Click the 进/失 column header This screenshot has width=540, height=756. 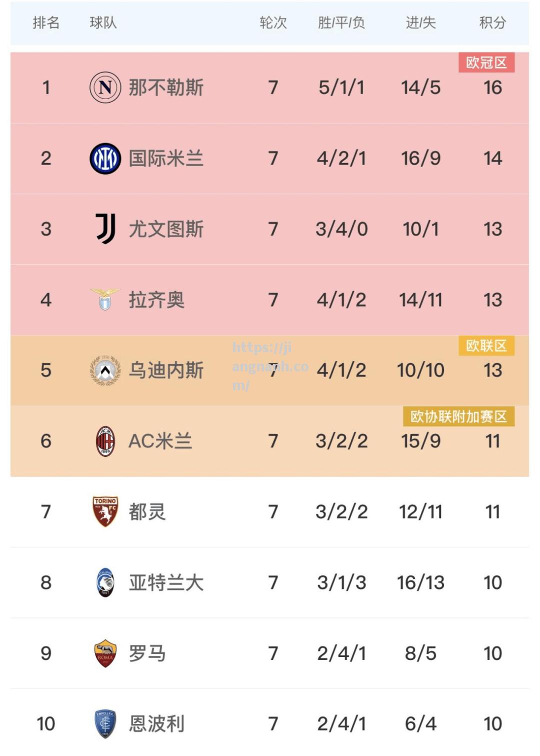pyautogui.click(x=421, y=23)
